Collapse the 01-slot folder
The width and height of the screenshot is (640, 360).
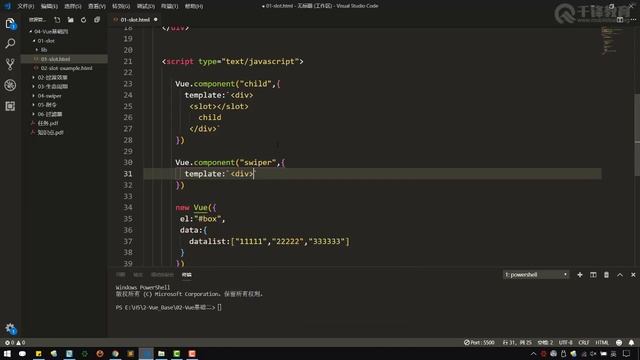46,41
